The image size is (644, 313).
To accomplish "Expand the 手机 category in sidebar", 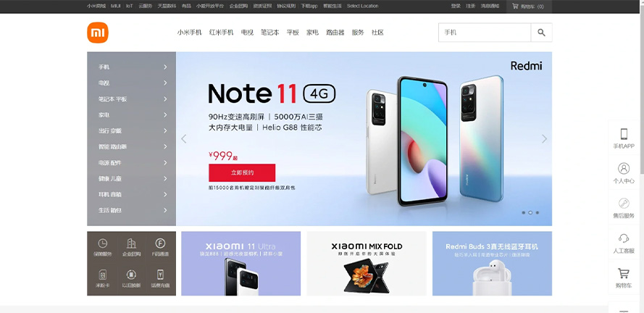I will [x=131, y=67].
